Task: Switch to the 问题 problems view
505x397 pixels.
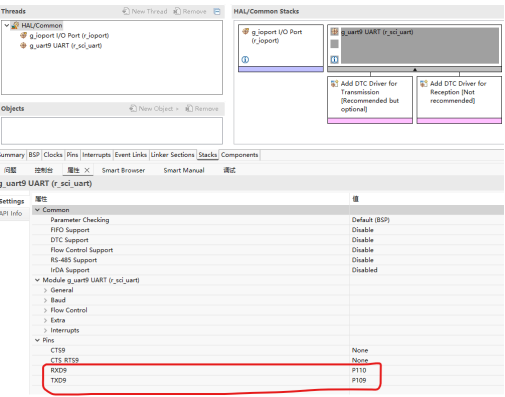Action: [10, 170]
